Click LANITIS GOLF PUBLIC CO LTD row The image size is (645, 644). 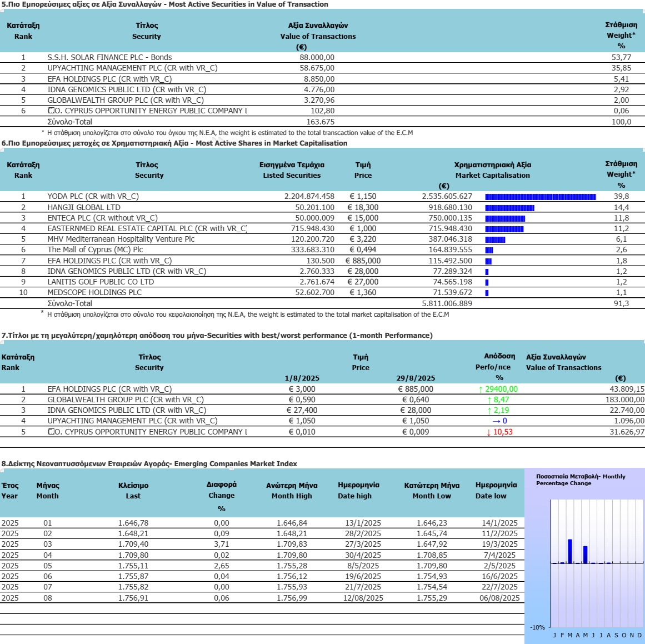click(322, 282)
